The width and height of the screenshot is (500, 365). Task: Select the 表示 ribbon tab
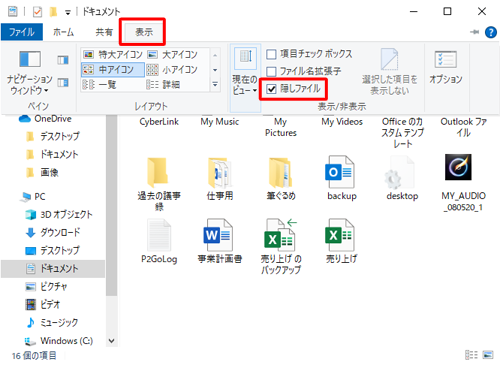144,32
